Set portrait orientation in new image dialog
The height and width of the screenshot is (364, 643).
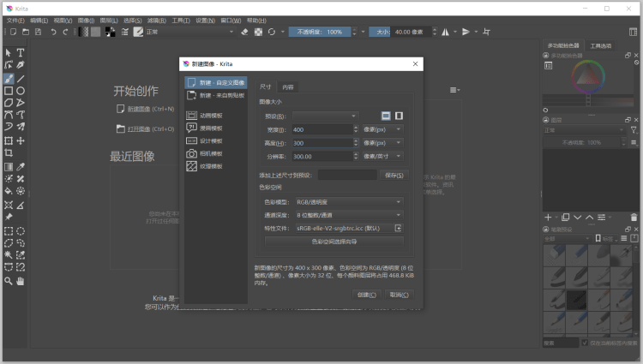coord(399,116)
